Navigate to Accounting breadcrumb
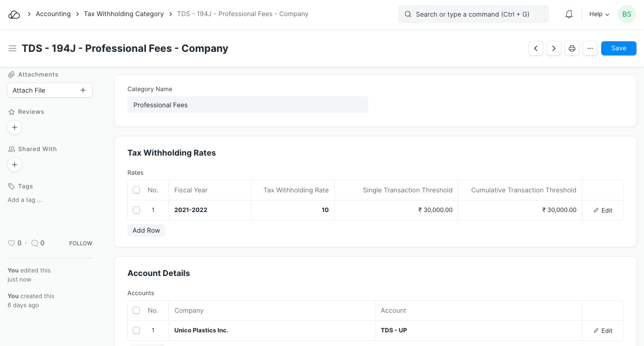Screen dimensions: 644x346 (x=53, y=14)
